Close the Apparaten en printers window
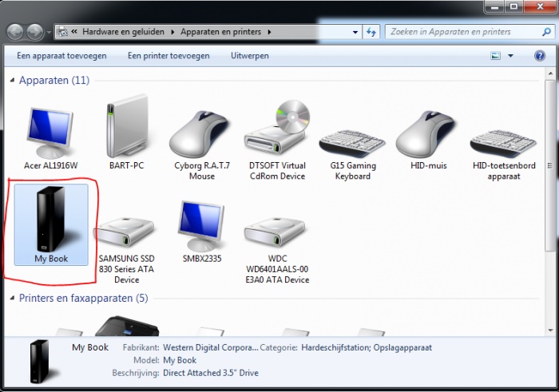This screenshot has height=392, width=559. [x=541, y=6]
